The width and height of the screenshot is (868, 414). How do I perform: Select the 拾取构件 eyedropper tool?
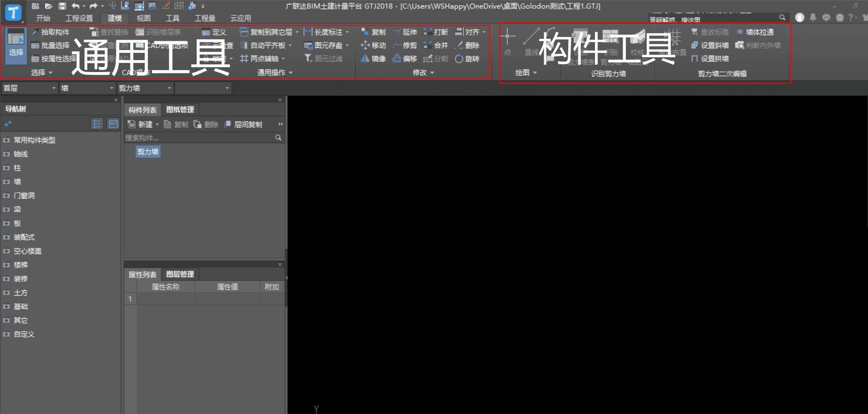tap(50, 32)
